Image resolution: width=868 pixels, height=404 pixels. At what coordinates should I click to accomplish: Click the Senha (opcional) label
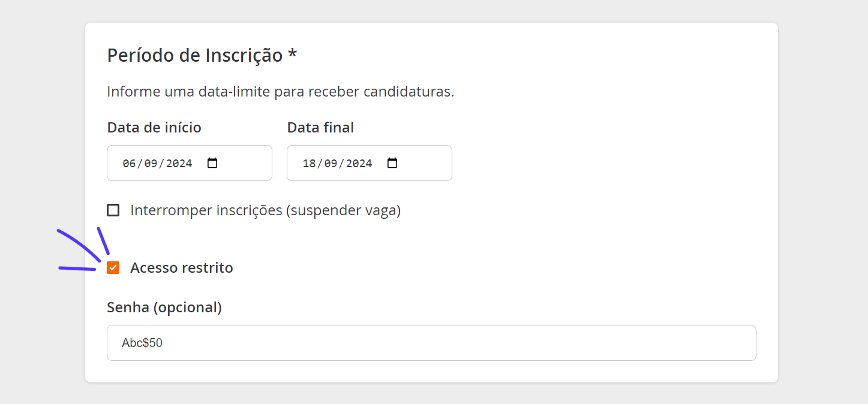164,307
